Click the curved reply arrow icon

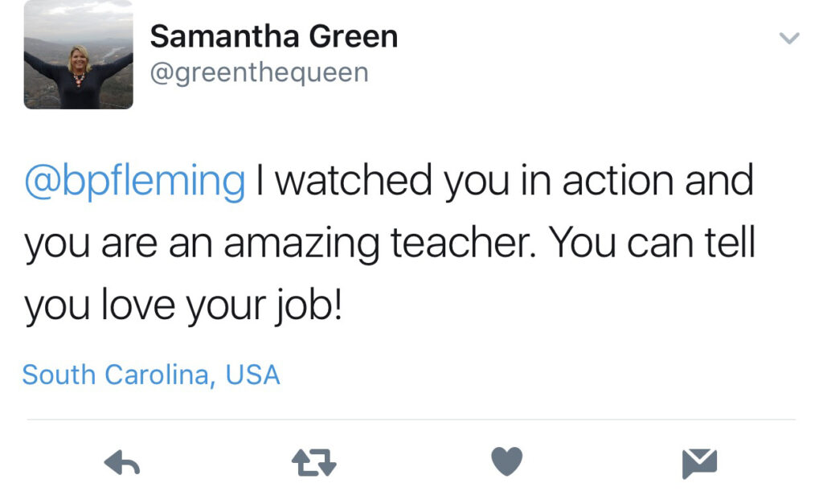pos(122,462)
